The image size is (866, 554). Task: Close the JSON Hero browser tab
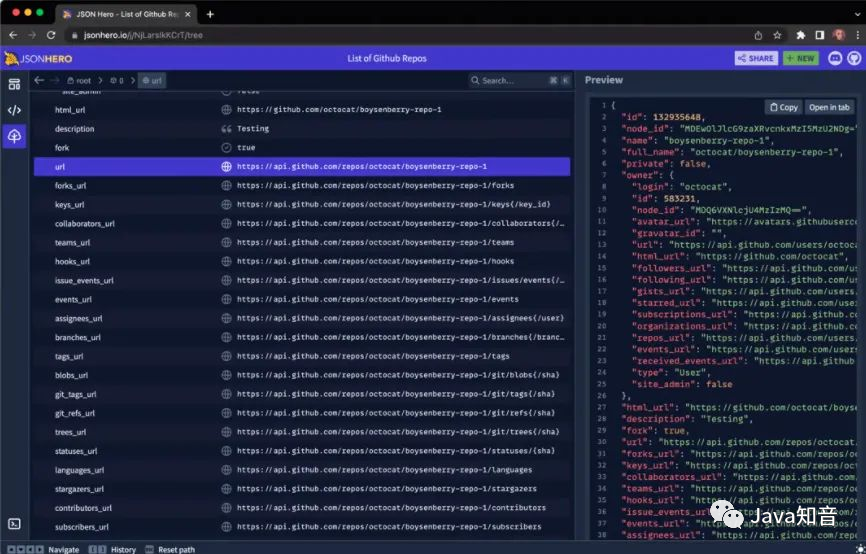(188, 14)
